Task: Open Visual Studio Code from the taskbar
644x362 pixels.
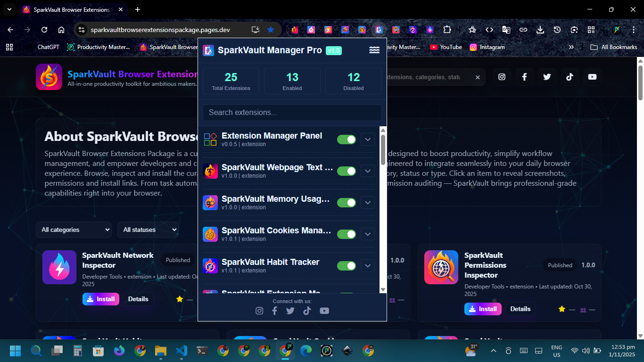Action: (182, 351)
